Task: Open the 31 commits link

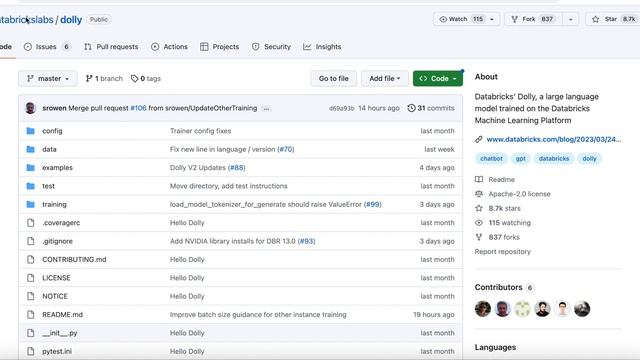Action: click(x=431, y=108)
